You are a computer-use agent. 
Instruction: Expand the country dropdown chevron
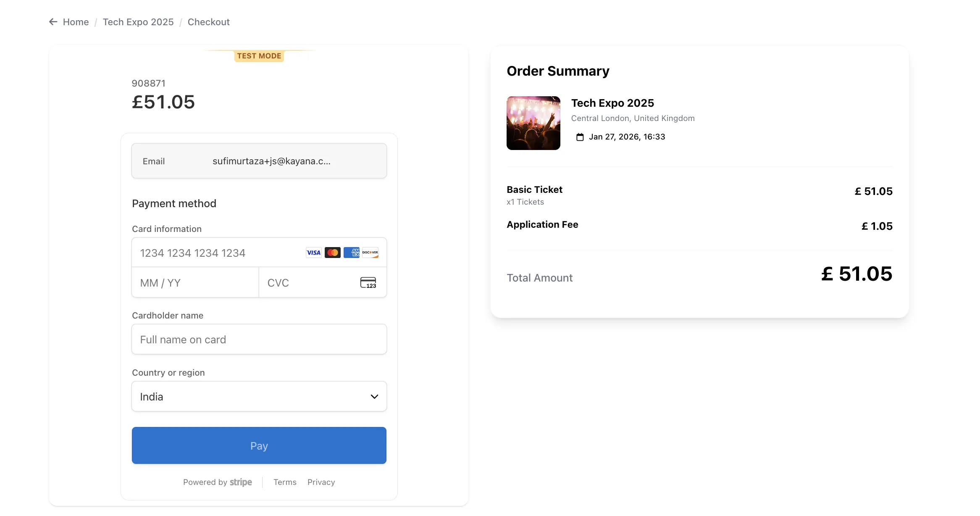click(374, 397)
